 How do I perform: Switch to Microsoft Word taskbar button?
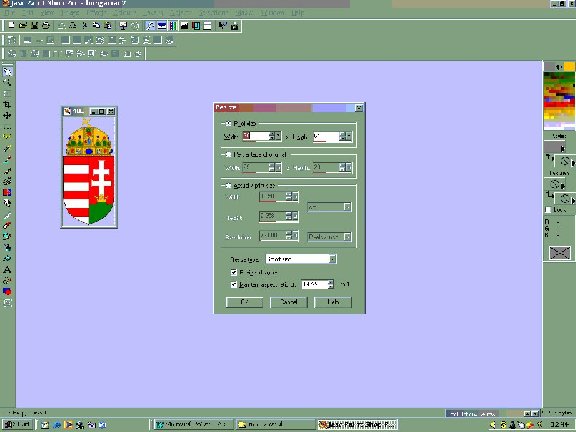coord(193,425)
